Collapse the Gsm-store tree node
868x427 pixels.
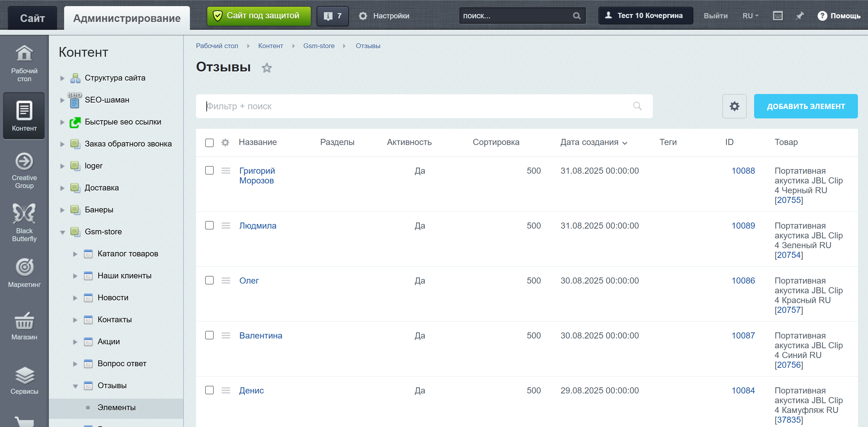pyautogui.click(x=62, y=232)
